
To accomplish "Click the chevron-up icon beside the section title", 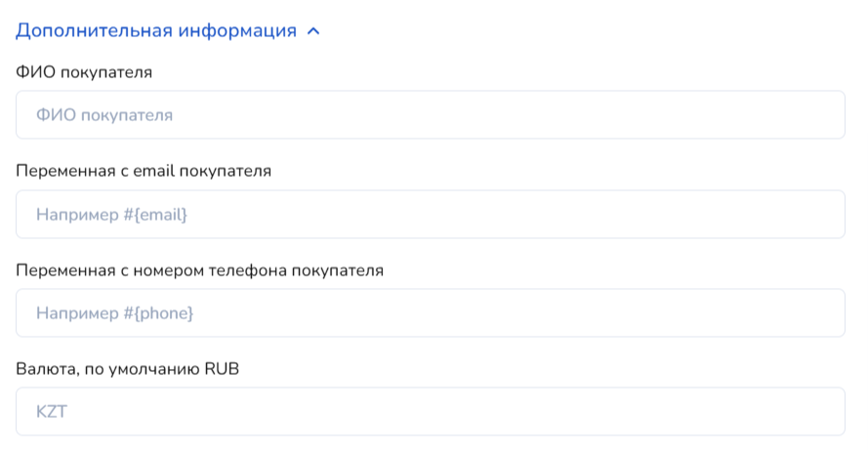I will point(313,31).
